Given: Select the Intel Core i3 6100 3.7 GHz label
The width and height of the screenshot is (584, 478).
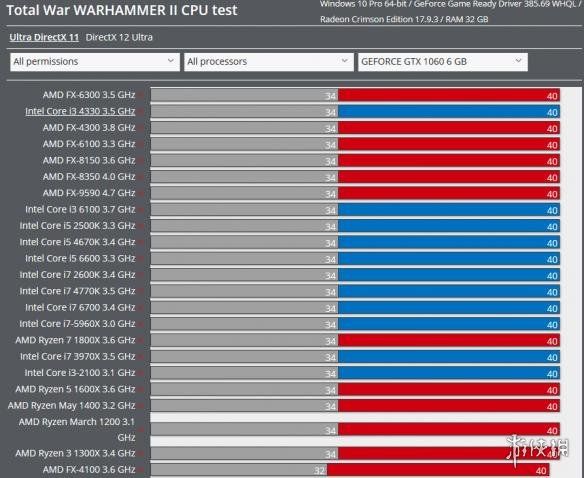Looking at the screenshot, I should pos(80,209).
